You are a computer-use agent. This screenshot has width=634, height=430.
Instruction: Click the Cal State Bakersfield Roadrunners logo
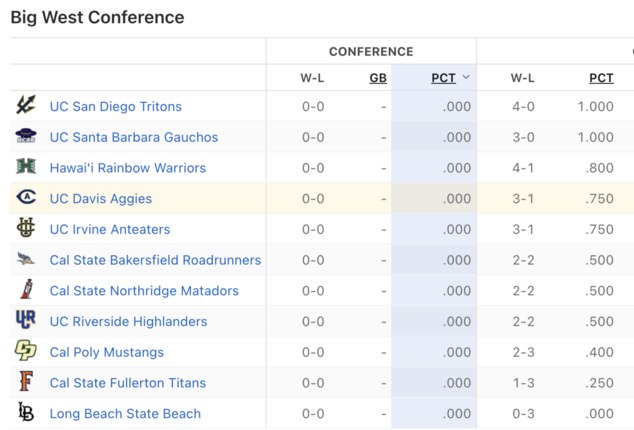point(26,260)
